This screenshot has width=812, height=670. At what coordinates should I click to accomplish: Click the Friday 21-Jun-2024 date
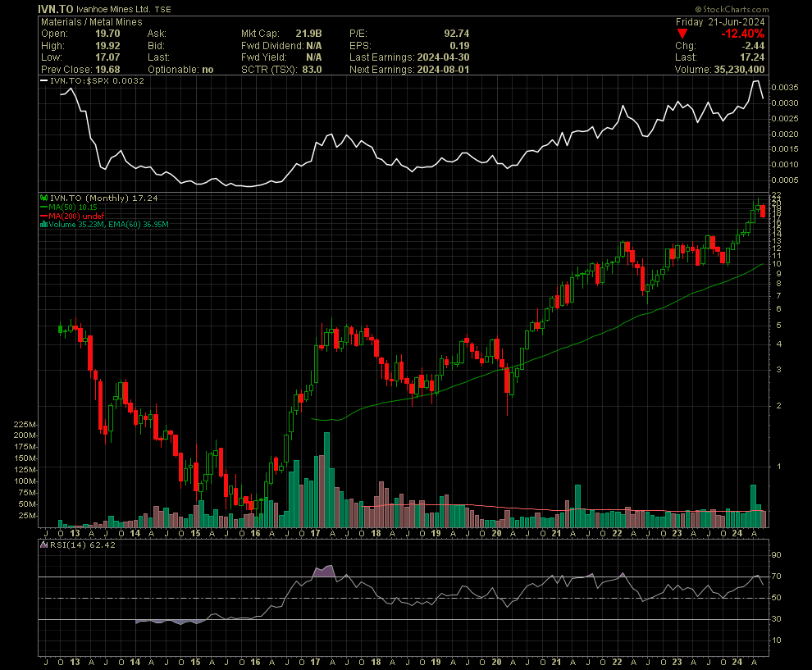[x=720, y=22]
